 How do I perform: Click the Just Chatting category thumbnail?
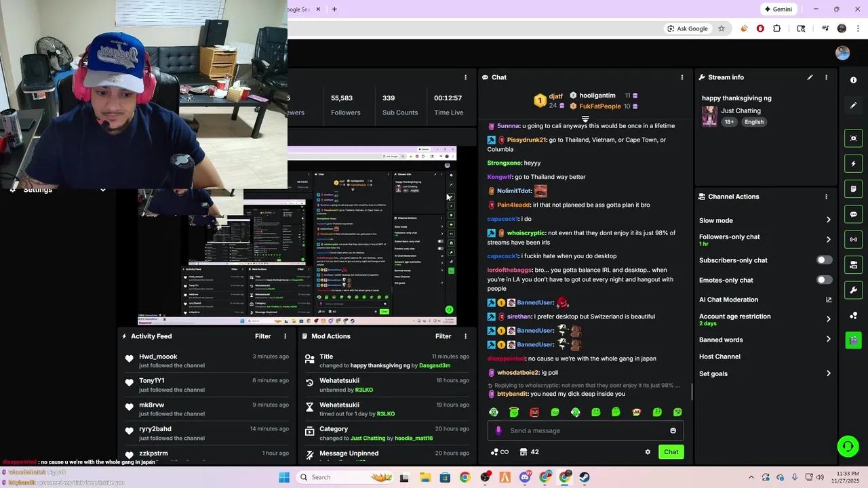click(709, 116)
